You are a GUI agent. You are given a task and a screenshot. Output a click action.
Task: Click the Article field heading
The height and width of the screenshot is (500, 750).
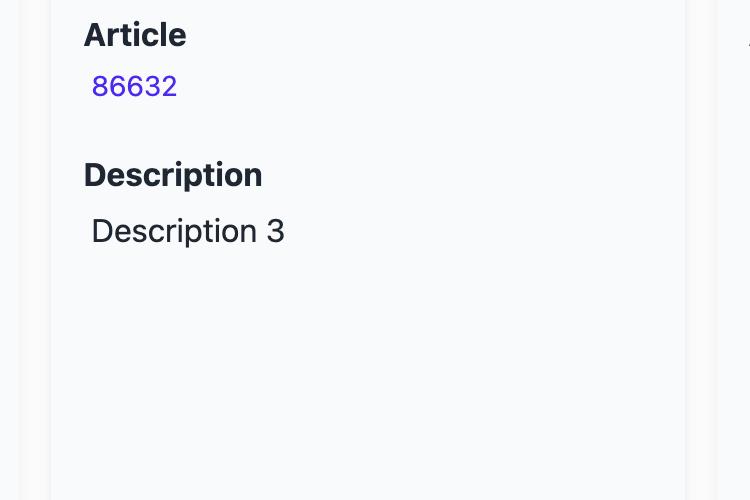point(135,35)
